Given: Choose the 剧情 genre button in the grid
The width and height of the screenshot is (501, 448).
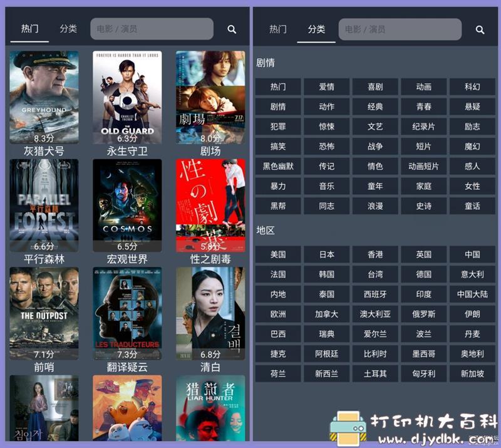Looking at the screenshot, I should 278,107.
